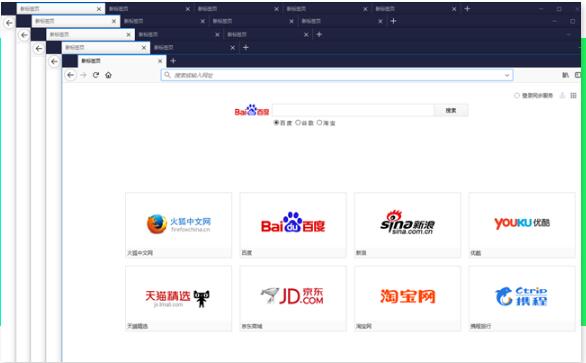Go to the home page icon
The width and height of the screenshot is (586, 363).
108,75
